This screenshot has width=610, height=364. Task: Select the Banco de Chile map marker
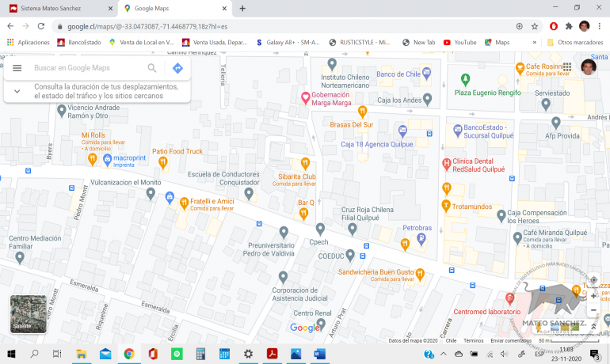pyautogui.click(x=427, y=73)
